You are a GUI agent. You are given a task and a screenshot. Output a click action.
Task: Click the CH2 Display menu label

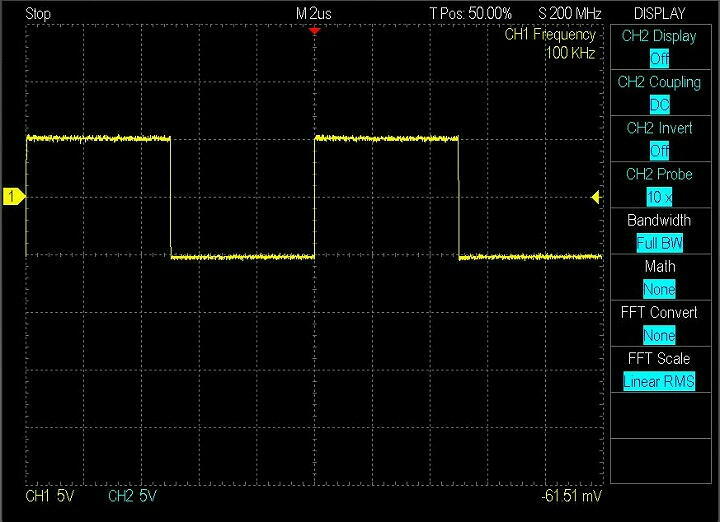tap(659, 36)
